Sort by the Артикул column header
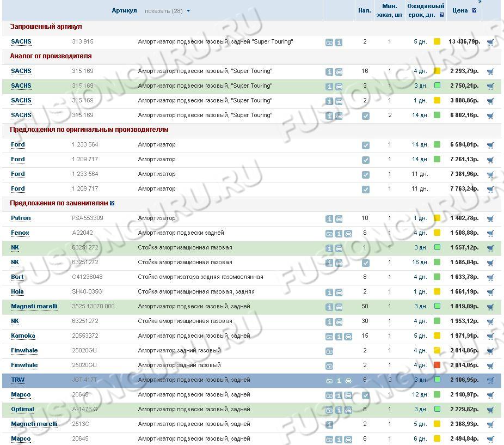 point(124,10)
